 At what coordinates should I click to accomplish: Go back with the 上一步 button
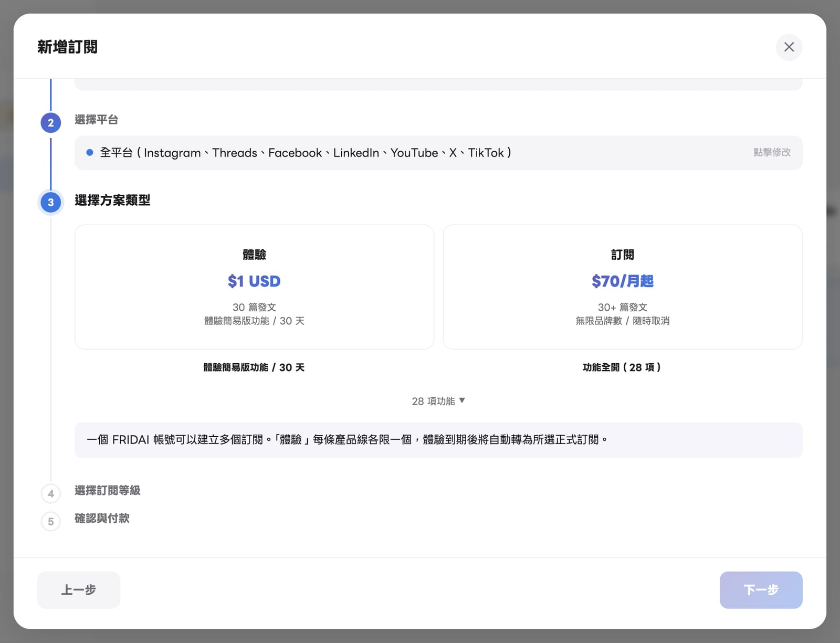[79, 590]
